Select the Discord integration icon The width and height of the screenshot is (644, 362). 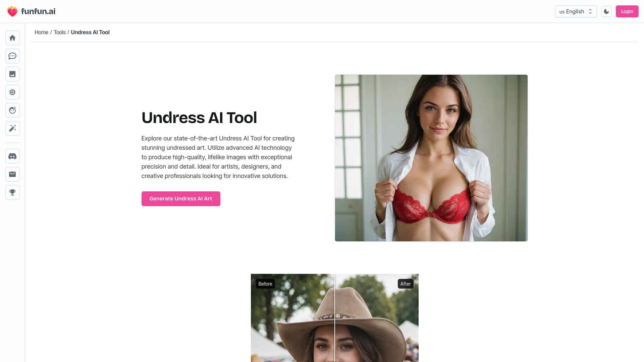[12, 156]
